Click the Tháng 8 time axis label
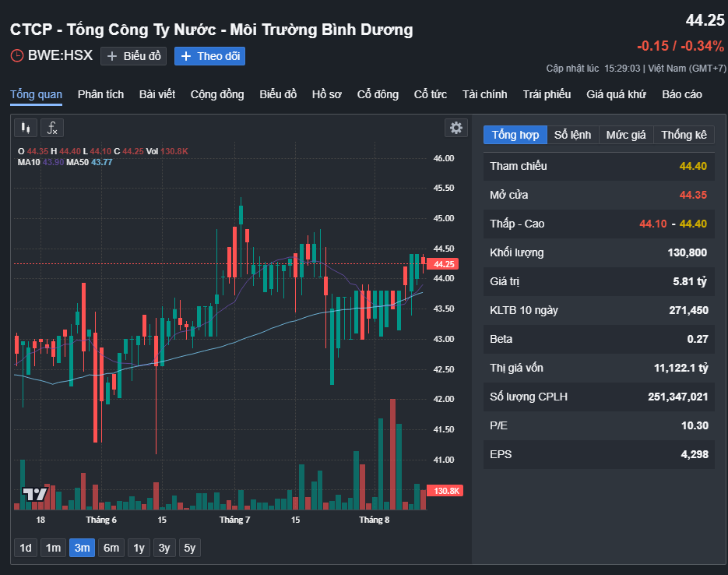Viewport: 728px width, 575px height. pos(375,520)
